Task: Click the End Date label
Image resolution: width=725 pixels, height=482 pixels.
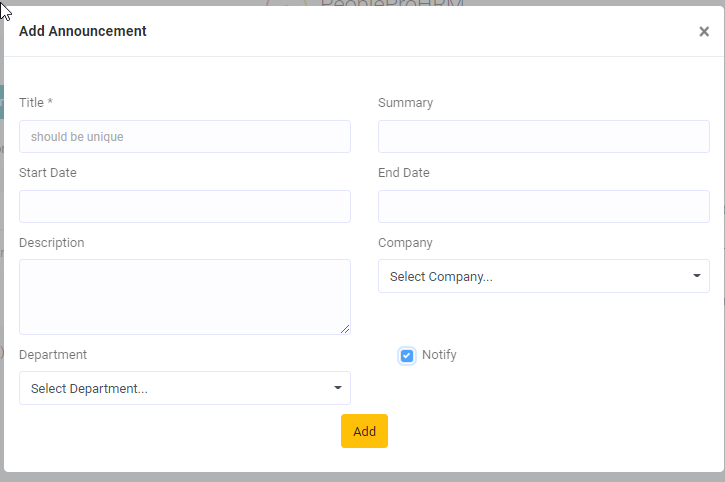Action: pos(404,173)
